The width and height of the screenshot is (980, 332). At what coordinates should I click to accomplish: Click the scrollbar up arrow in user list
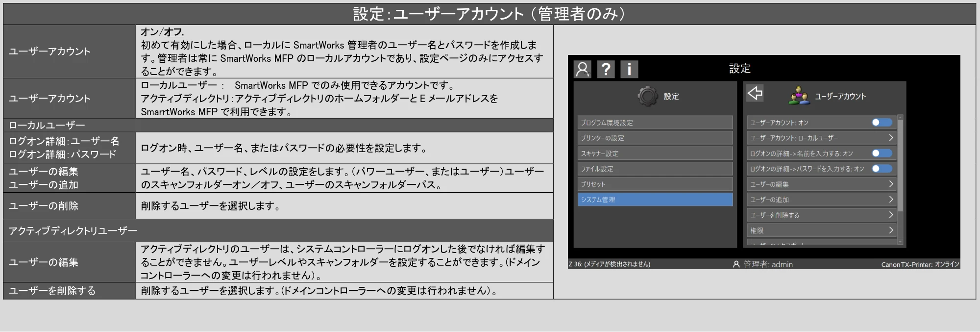pyautogui.click(x=900, y=118)
